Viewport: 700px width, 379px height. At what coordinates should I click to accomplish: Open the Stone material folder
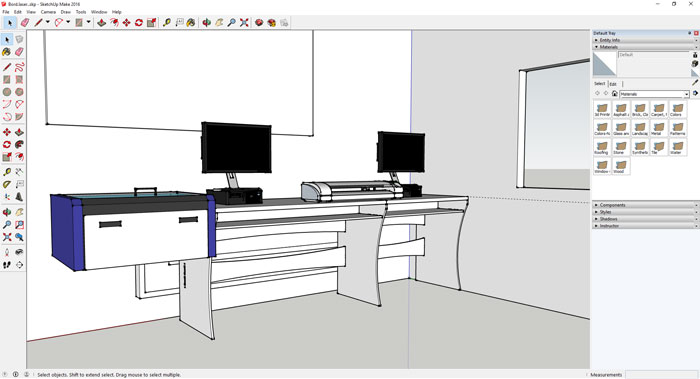pyautogui.click(x=621, y=147)
